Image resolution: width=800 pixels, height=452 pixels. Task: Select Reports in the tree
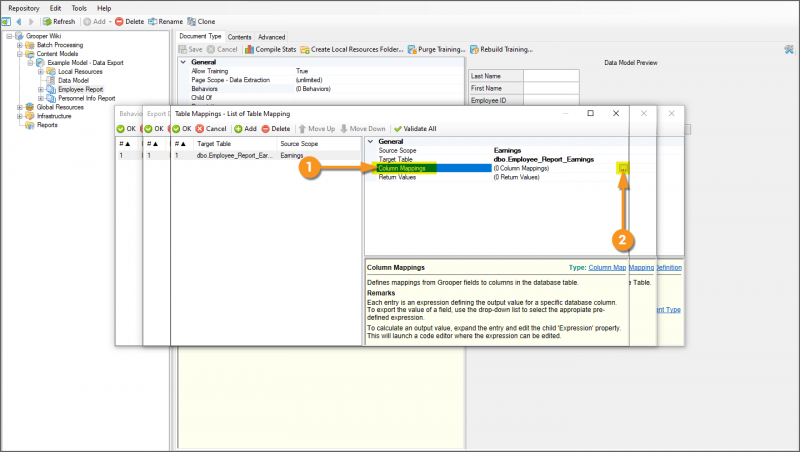click(47, 125)
